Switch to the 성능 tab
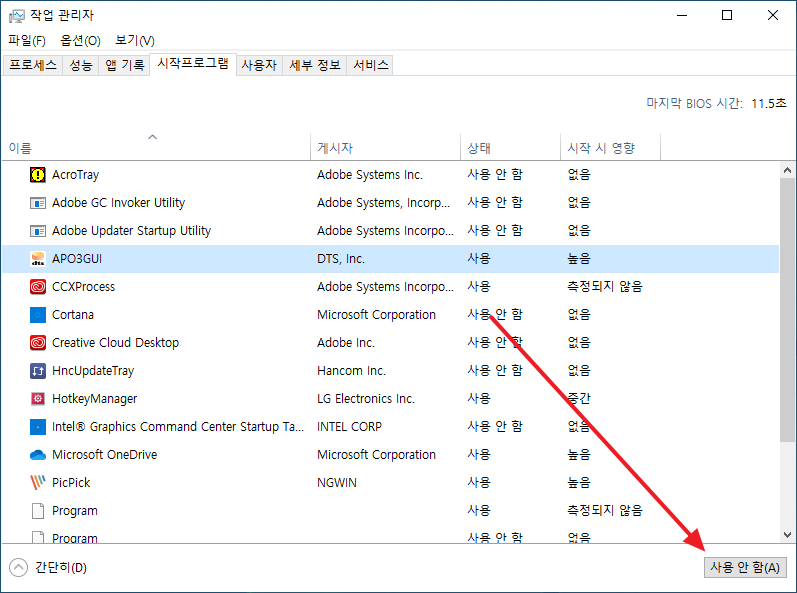797x593 pixels. 81,65
